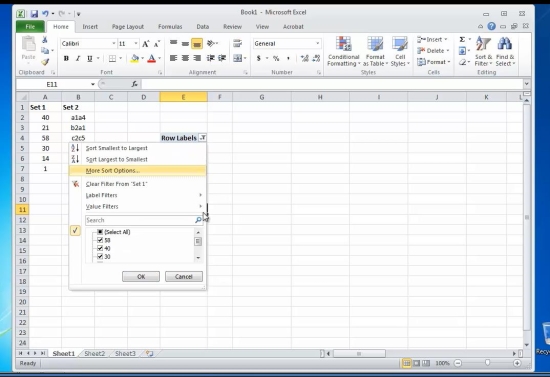550x377 pixels.
Task: Click the Comma Style icon
Action: point(288,58)
